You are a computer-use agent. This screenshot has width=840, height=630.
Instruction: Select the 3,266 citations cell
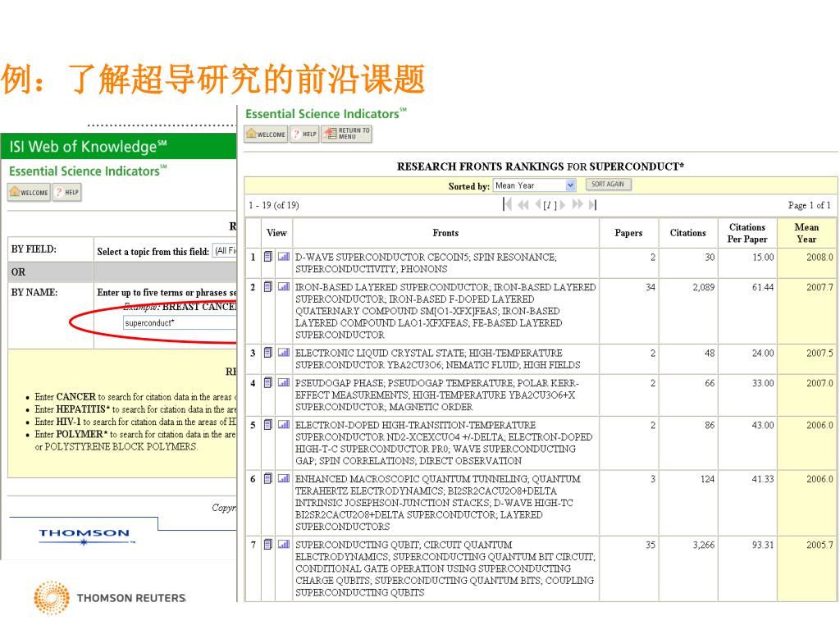688,568
